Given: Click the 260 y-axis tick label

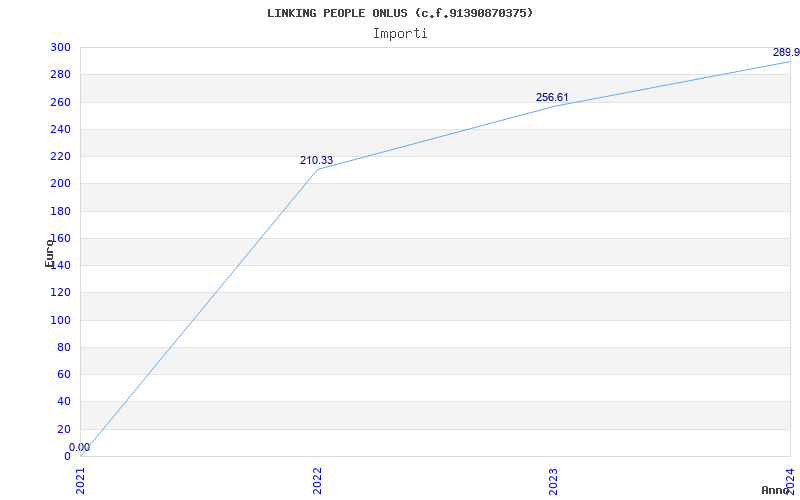Looking at the screenshot, I should pos(60,102).
